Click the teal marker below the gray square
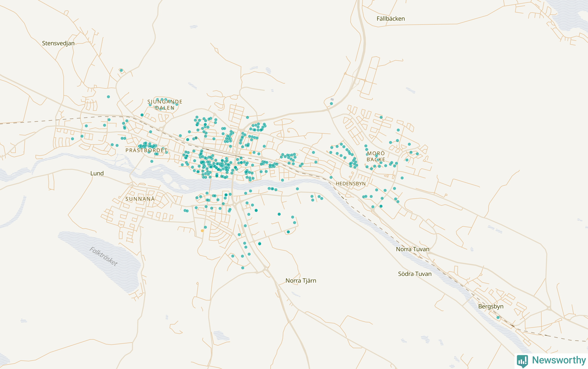The height and width of the screenshot is (369, 588). [331, 103]
